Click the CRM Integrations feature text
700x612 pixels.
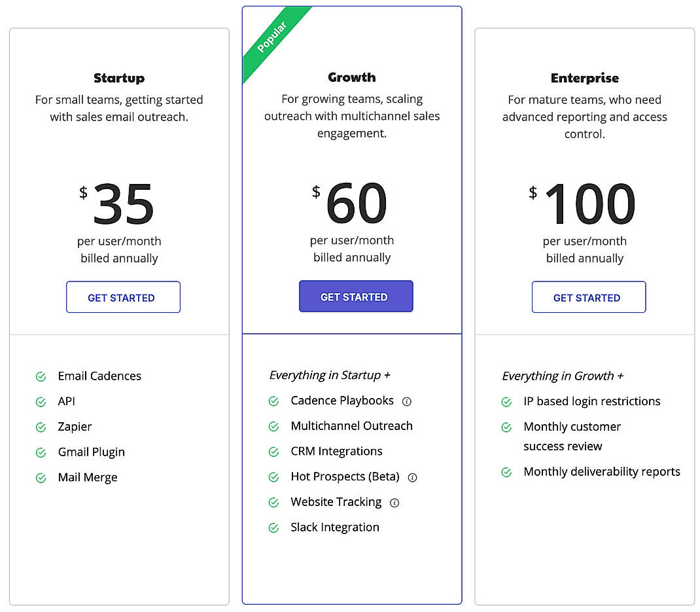(336, 452)
